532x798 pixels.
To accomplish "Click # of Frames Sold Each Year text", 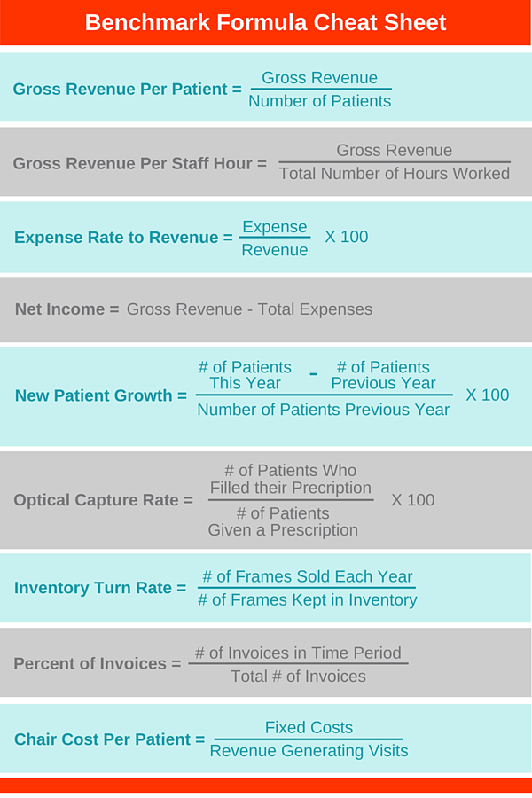I will coord(307,576).
